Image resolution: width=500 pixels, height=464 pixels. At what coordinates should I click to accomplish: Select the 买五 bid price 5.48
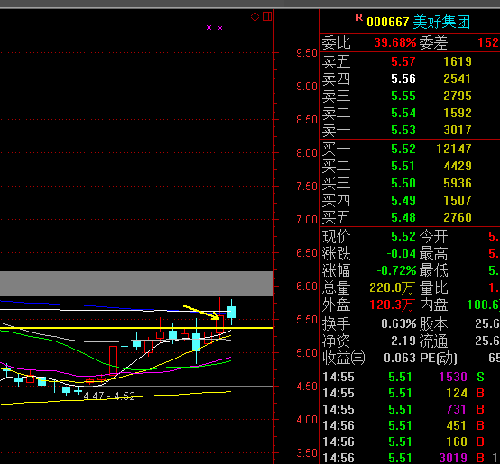[403, 218]
